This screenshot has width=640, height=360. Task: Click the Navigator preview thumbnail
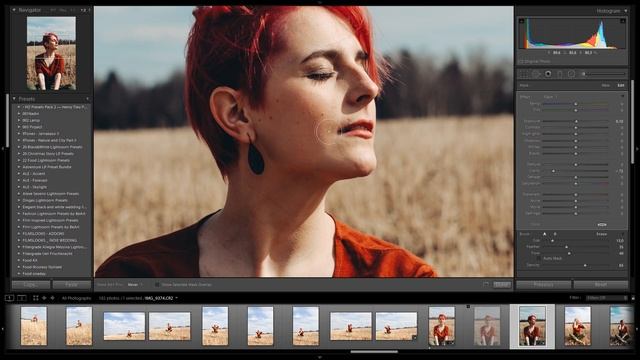51,53
